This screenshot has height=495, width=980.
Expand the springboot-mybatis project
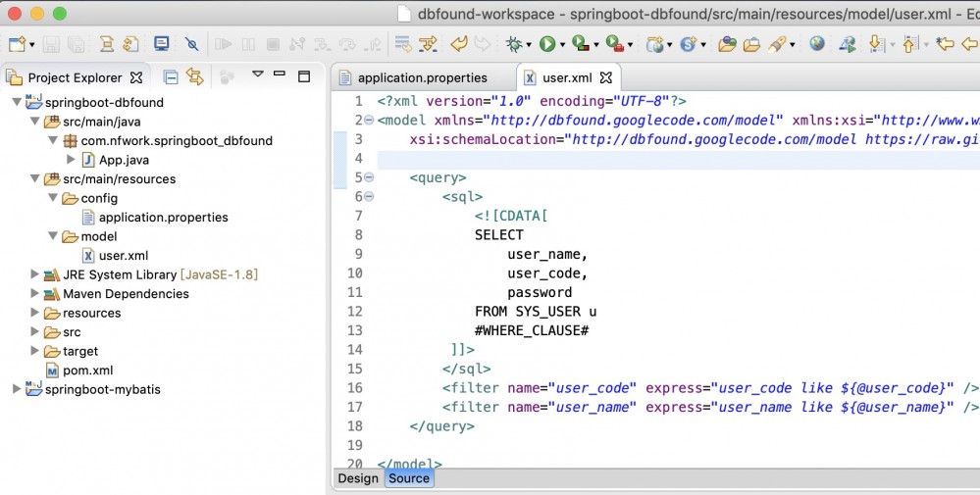17,389
